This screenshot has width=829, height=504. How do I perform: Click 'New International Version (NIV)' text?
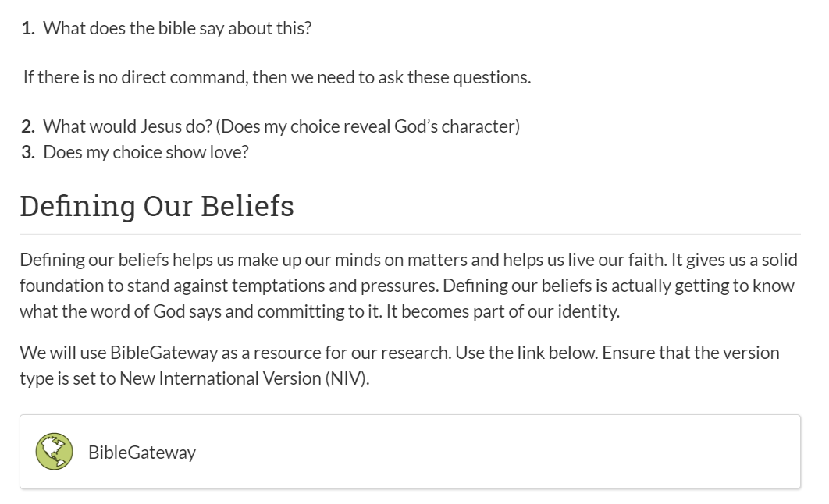[244, 378]
